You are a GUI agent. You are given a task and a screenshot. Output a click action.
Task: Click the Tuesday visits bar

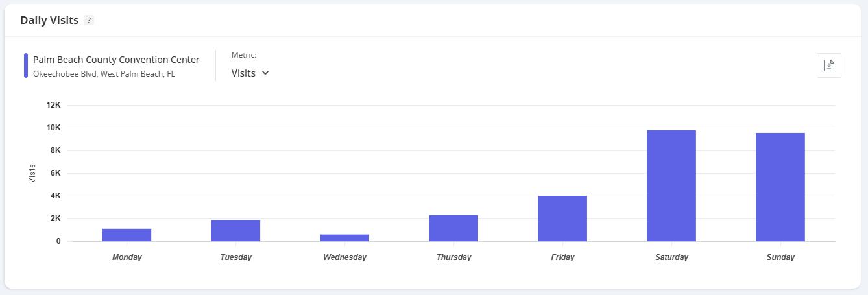(235, 231)
